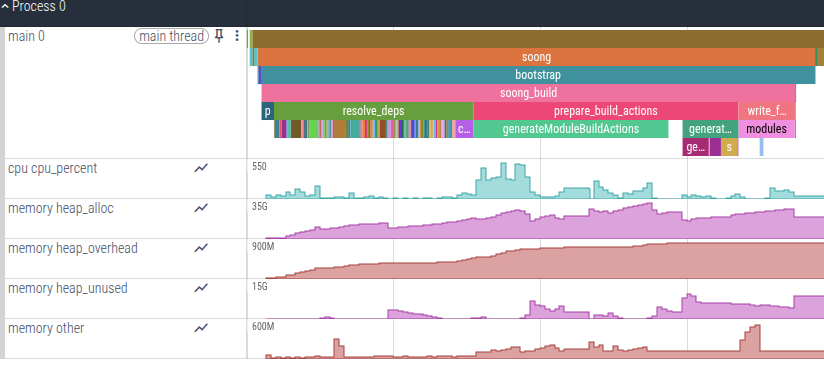
Task: Open the main 0 track options menu
Action: pos(236,36)
